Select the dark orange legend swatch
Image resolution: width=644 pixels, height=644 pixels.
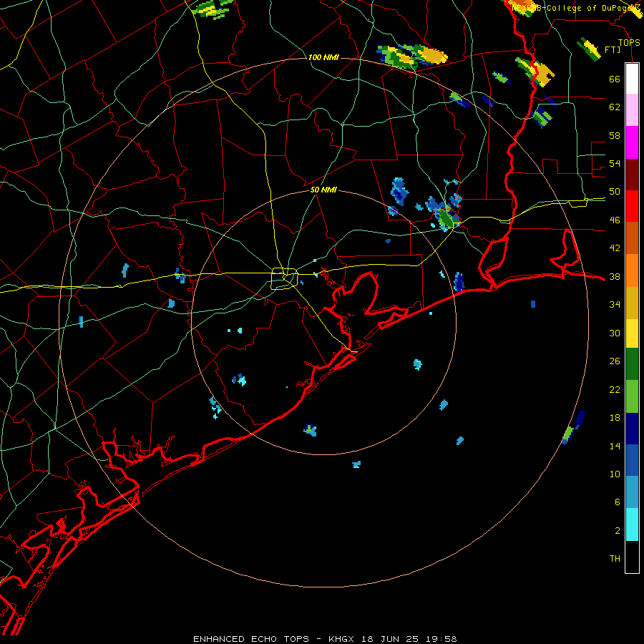[x=632, y=238]
